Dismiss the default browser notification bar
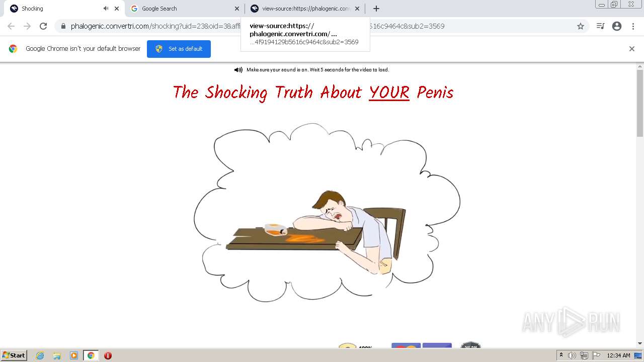 (632, 49)
